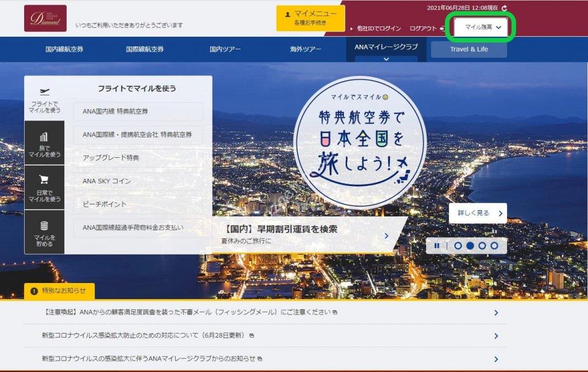Image resolution: width=588 pixels, height=372 pixels.
Task: Choose ANA国内線 特典航空券
Action: (x=138, y=111)
